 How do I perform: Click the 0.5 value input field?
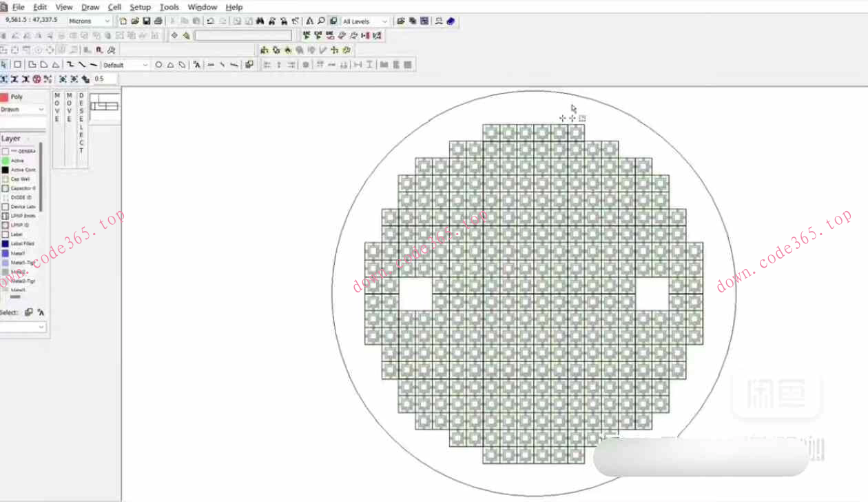point(105,79)
